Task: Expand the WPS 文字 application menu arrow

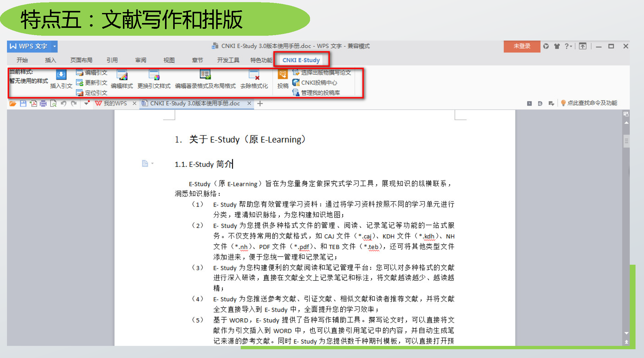Action: 54,46
